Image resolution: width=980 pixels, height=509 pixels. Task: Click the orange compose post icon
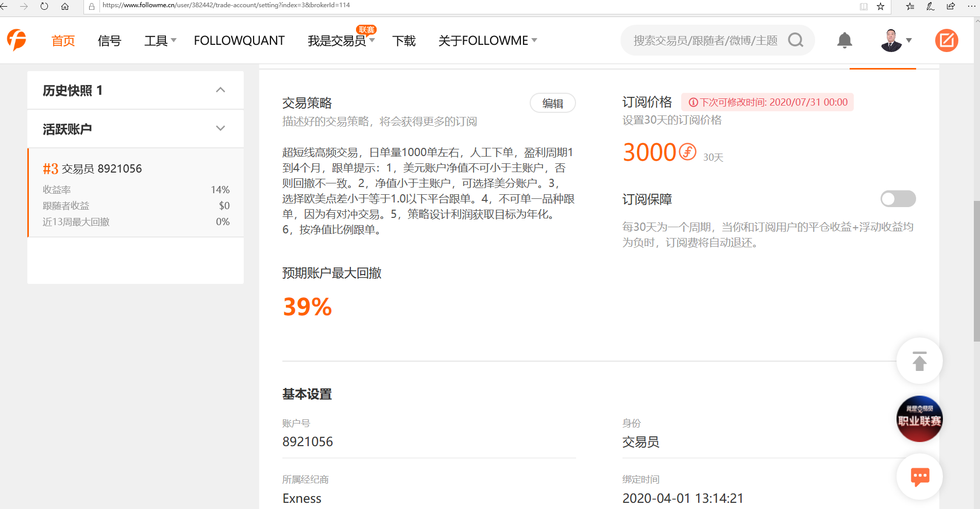pos(947,40)
